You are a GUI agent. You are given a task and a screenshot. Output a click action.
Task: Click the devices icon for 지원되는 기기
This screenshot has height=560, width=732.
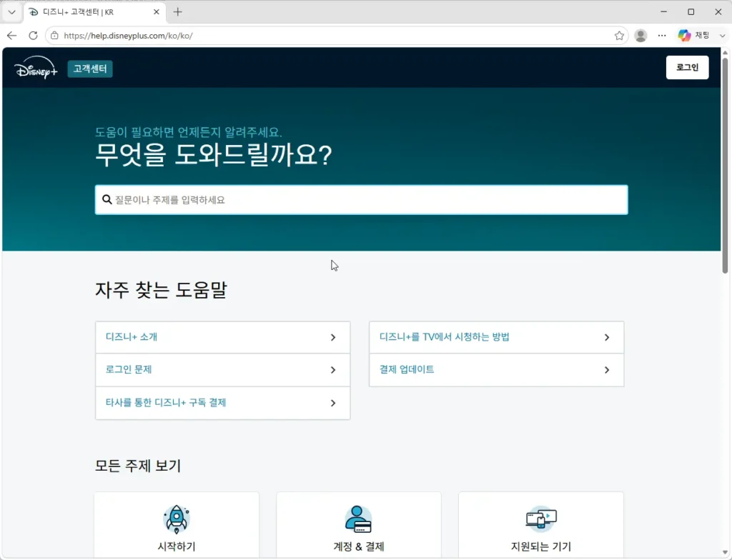(x=541, y=519)
